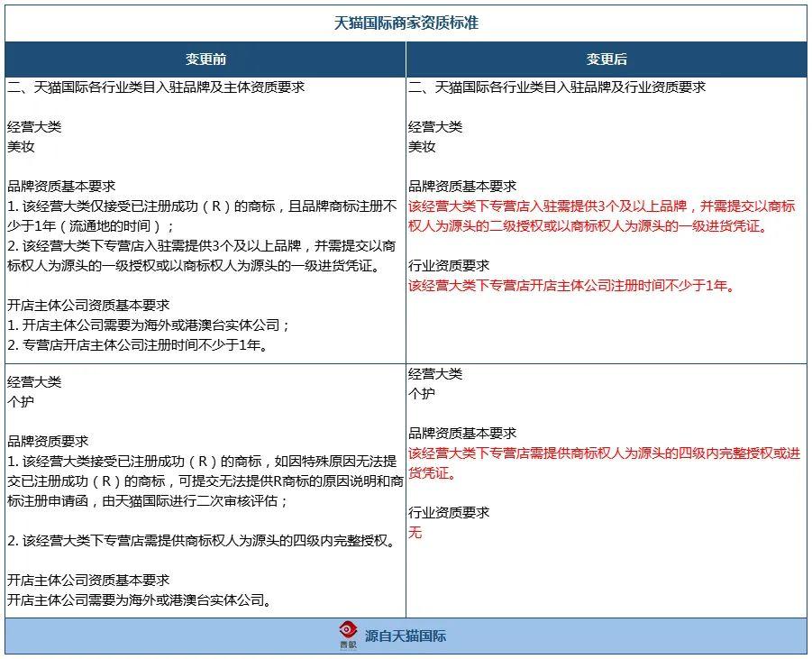Click red line 该经营大类下专营店入驻需提供3个及以上品牌
The image size is (812, 659).
click(602, 206)
